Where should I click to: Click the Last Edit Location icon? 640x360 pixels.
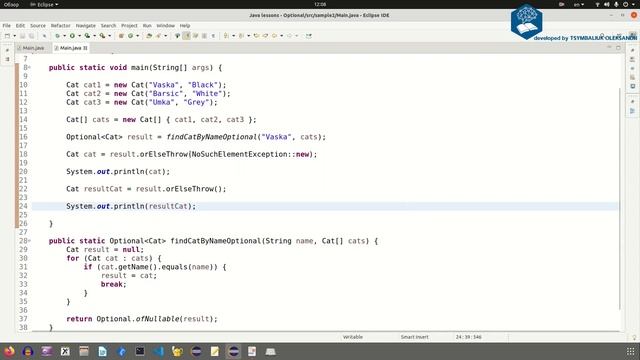256,36
